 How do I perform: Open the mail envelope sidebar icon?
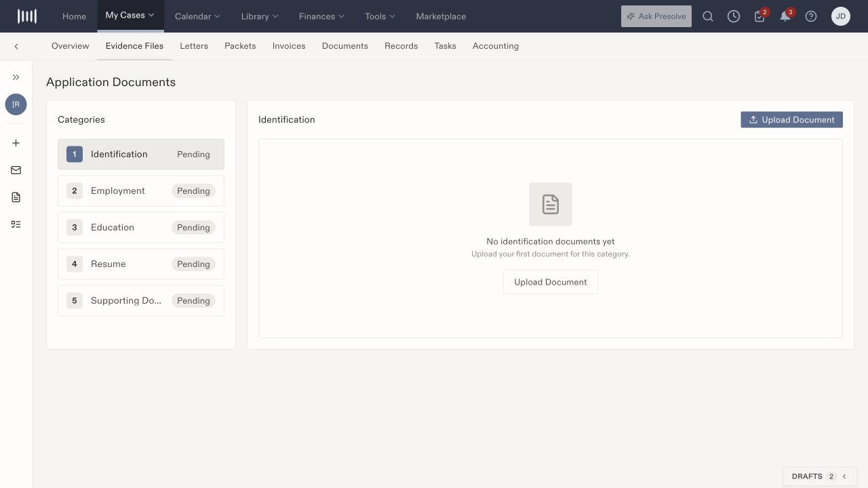click(16, 170)
